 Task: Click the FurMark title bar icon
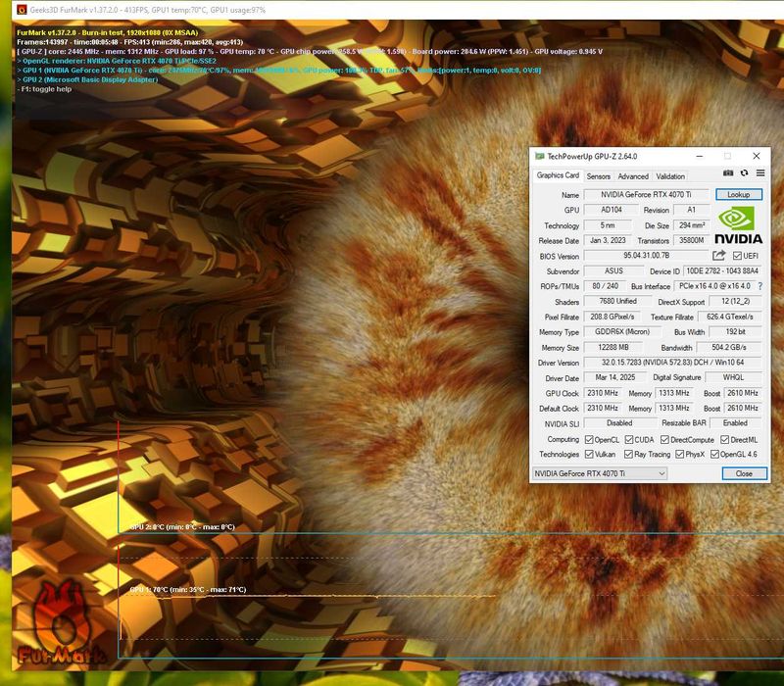coord(21,10)
